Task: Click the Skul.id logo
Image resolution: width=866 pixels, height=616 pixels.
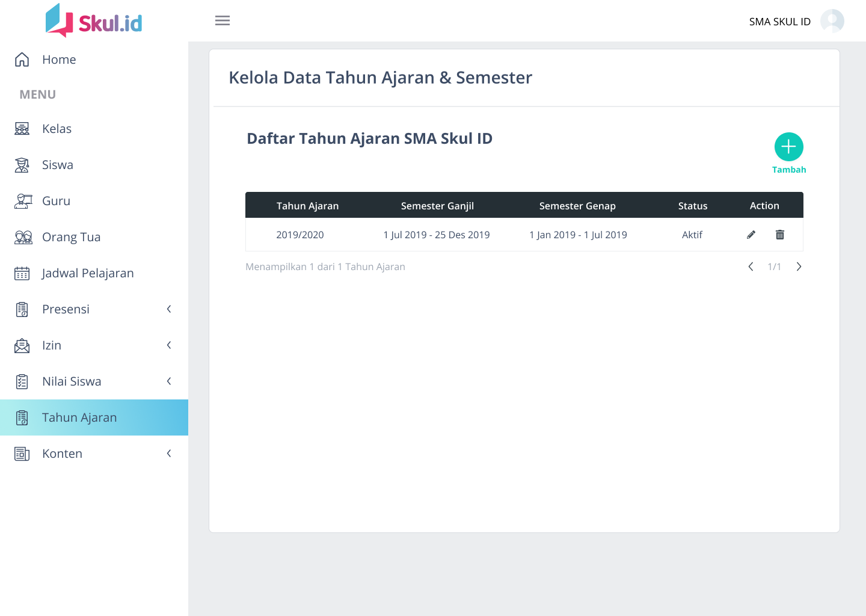Action: (94, 21)
